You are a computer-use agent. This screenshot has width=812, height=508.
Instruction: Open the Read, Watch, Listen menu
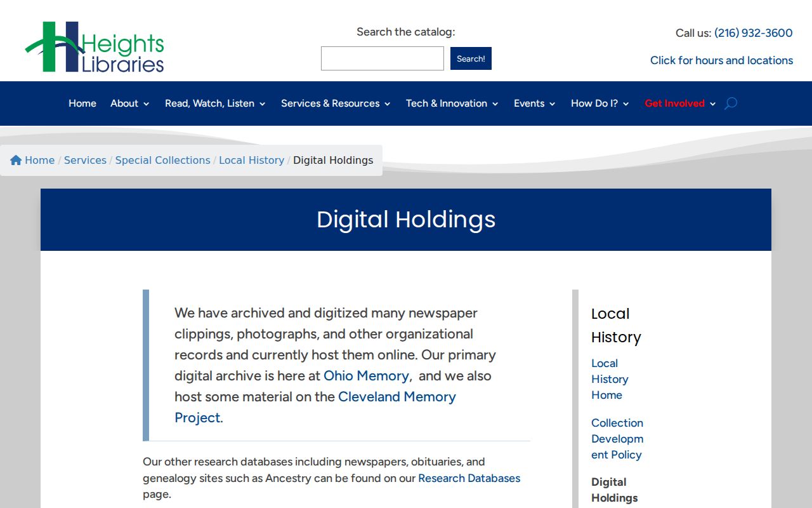209,104
